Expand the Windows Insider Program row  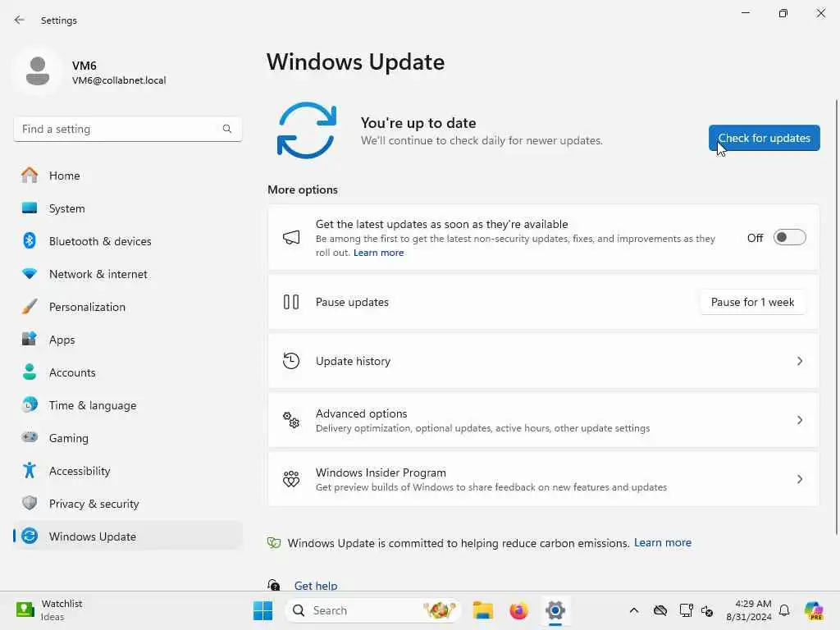click(x=543, y=479)
